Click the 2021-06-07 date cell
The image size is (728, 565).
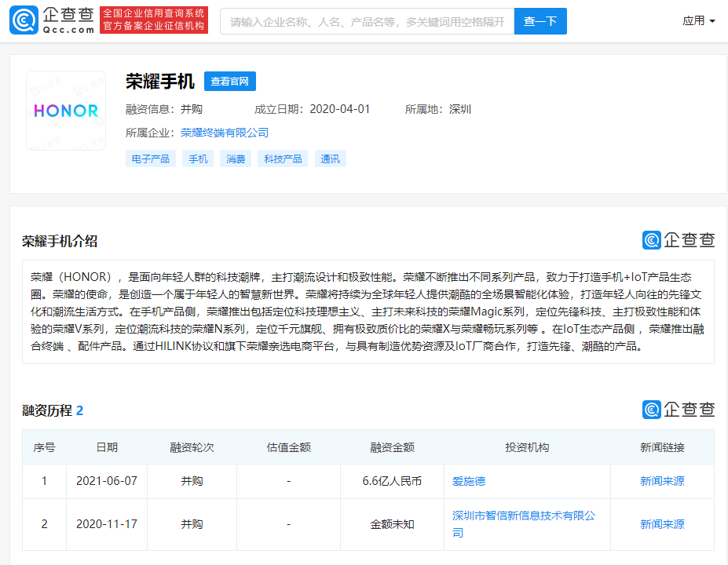(107, 481)
